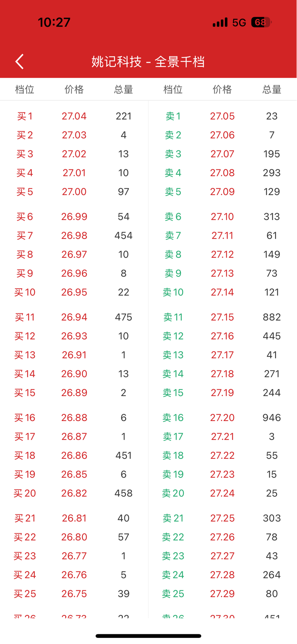Select the 买20 row label

pos(25,493)
